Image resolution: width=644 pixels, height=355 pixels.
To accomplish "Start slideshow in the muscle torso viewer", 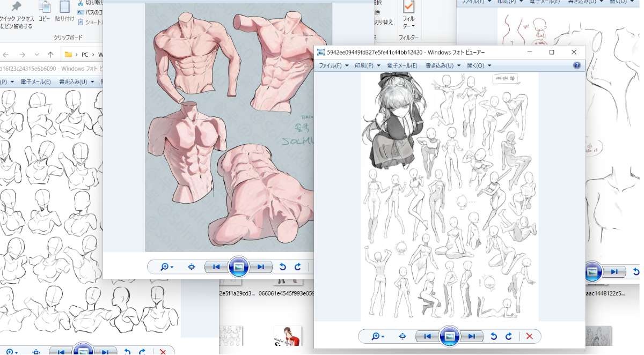I will 238,267.
